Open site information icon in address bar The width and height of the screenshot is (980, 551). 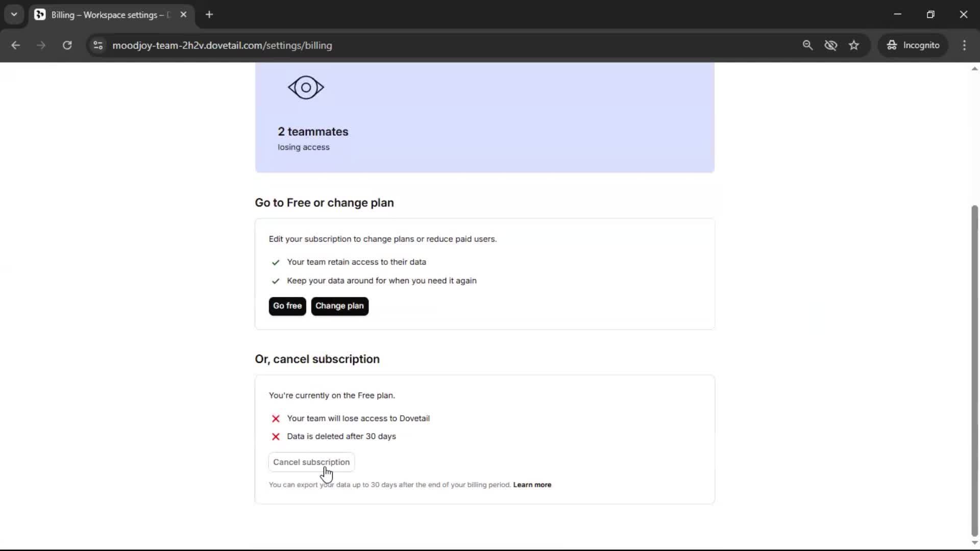coord(98,45)
